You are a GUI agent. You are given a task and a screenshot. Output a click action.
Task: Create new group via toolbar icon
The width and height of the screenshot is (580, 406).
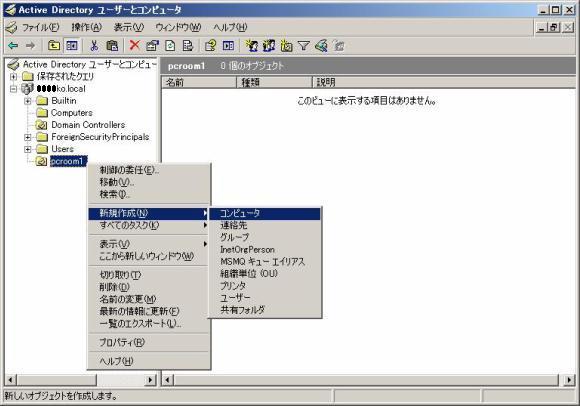click(x=269, y=46)
